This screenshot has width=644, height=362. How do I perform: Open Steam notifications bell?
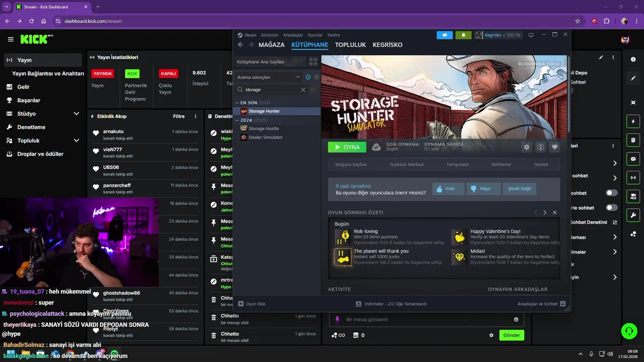[463, 35]
